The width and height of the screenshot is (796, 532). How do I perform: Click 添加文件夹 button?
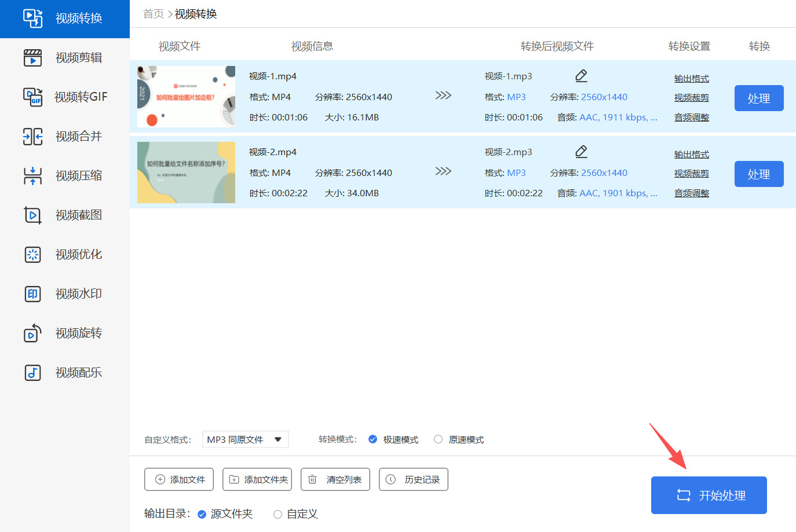(x=257, y=479)
